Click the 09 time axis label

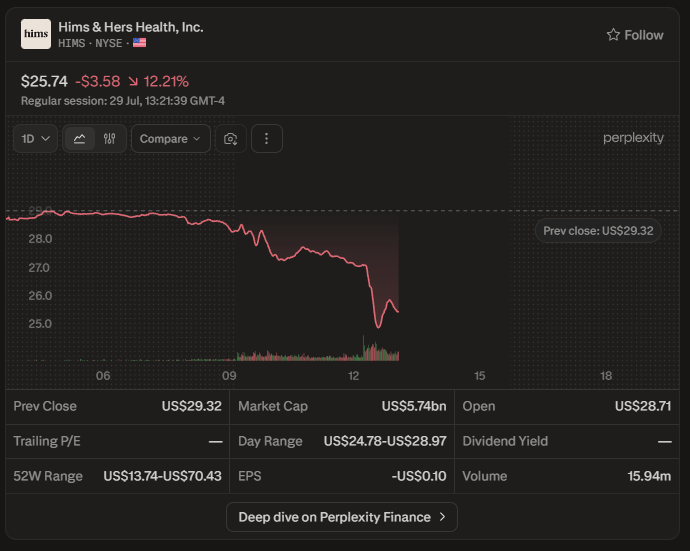(229, 375)
